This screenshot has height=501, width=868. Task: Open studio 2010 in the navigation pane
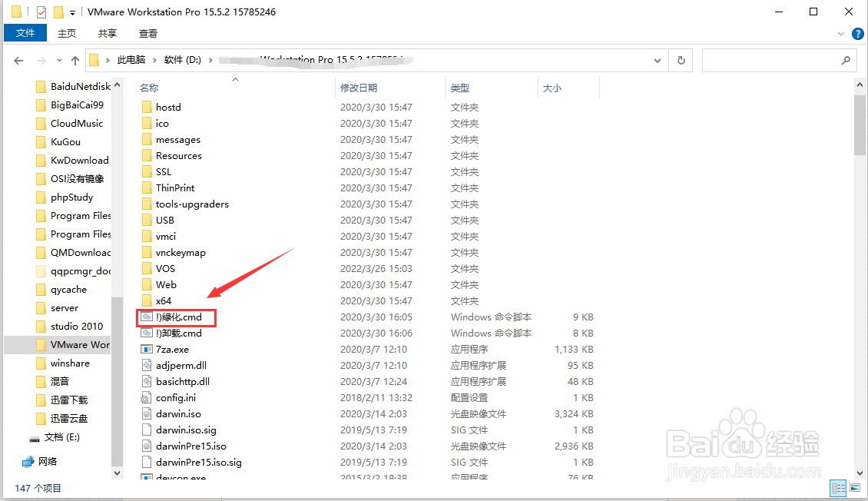click(x=76, y=326)
